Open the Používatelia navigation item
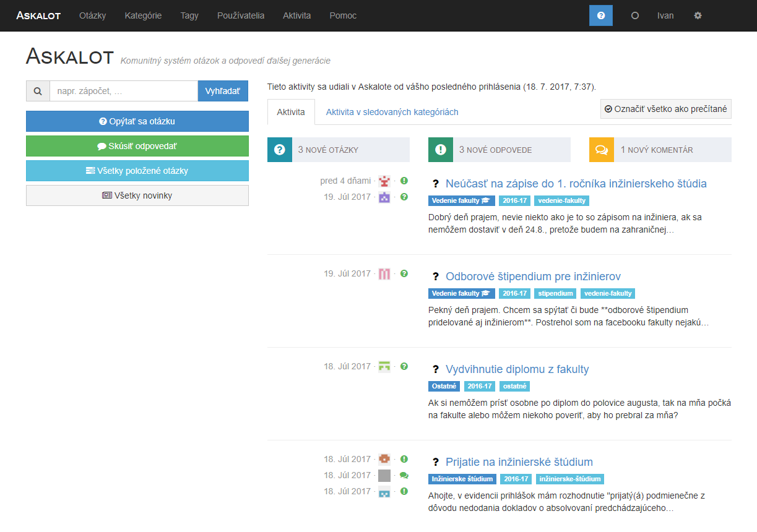 [240, 15]
